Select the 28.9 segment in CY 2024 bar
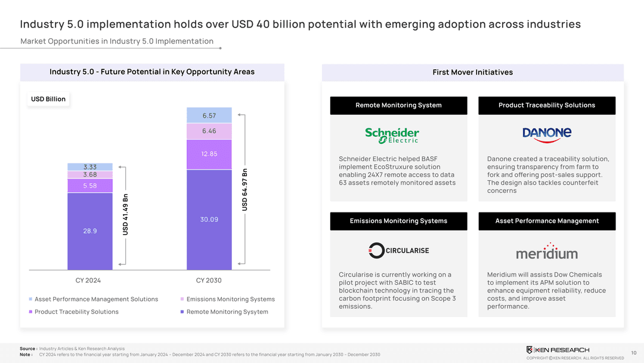The image size is (644, 363). pos(90,231)
